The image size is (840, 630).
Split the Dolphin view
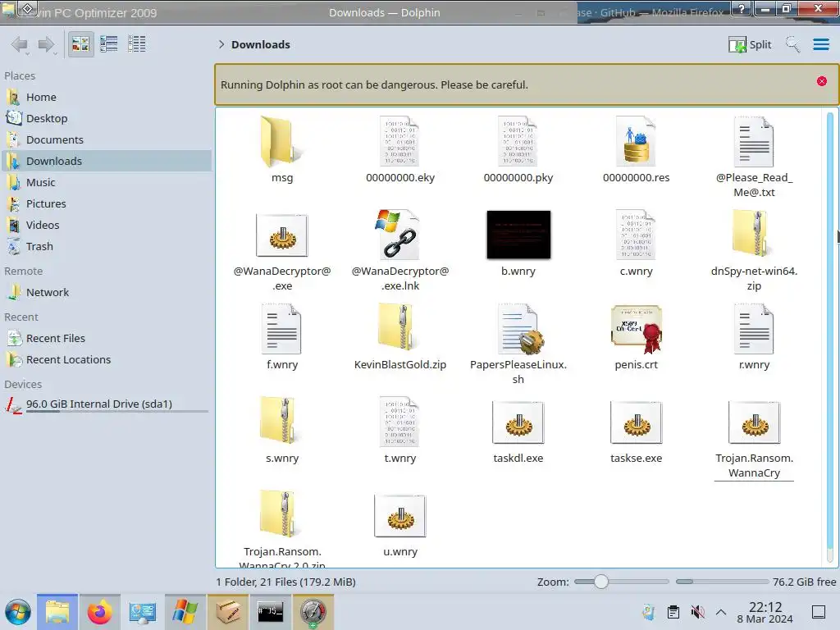(x=750, y=44)
